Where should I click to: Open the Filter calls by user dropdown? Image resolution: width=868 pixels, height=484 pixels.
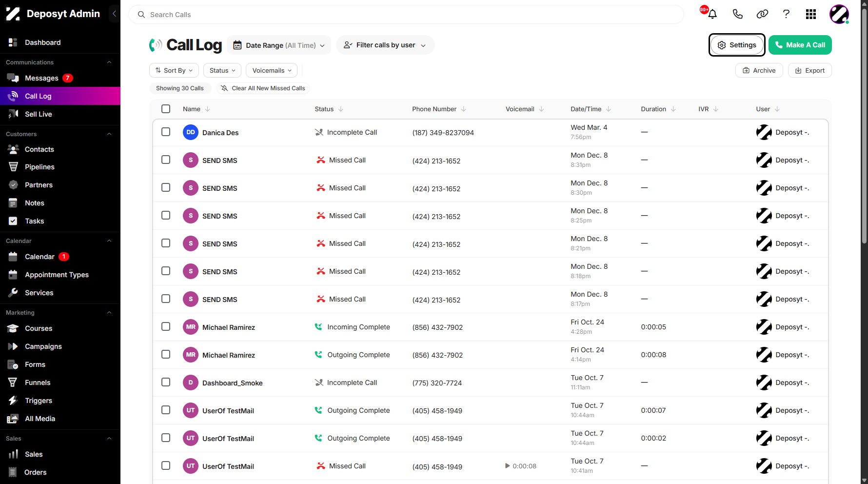385,45
